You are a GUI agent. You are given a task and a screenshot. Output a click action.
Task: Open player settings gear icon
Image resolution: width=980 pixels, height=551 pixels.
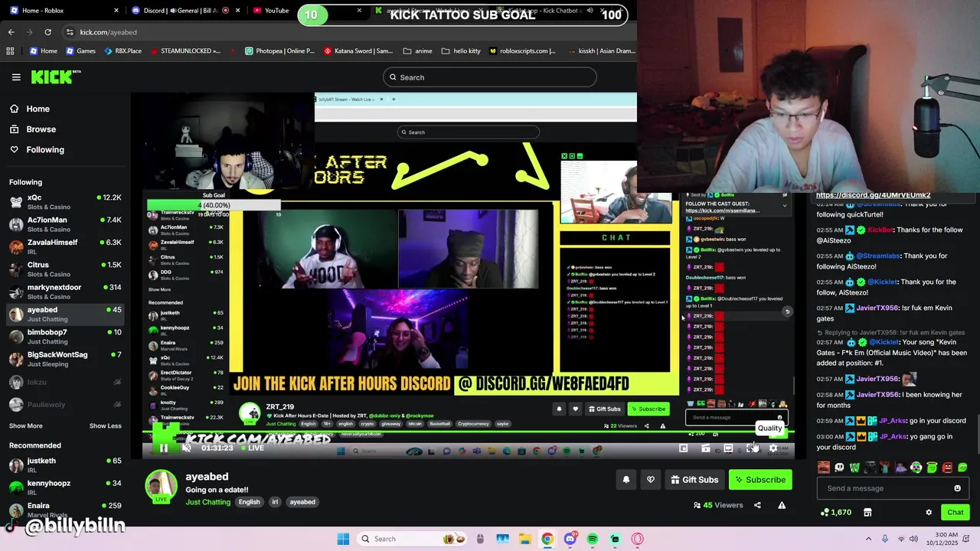pyautogui.click(x=773, y=448)
